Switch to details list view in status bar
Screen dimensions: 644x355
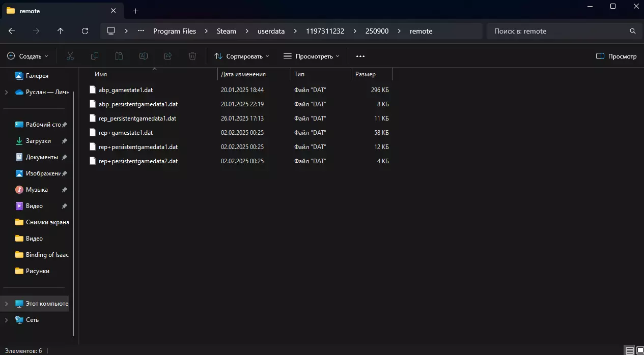630,350
